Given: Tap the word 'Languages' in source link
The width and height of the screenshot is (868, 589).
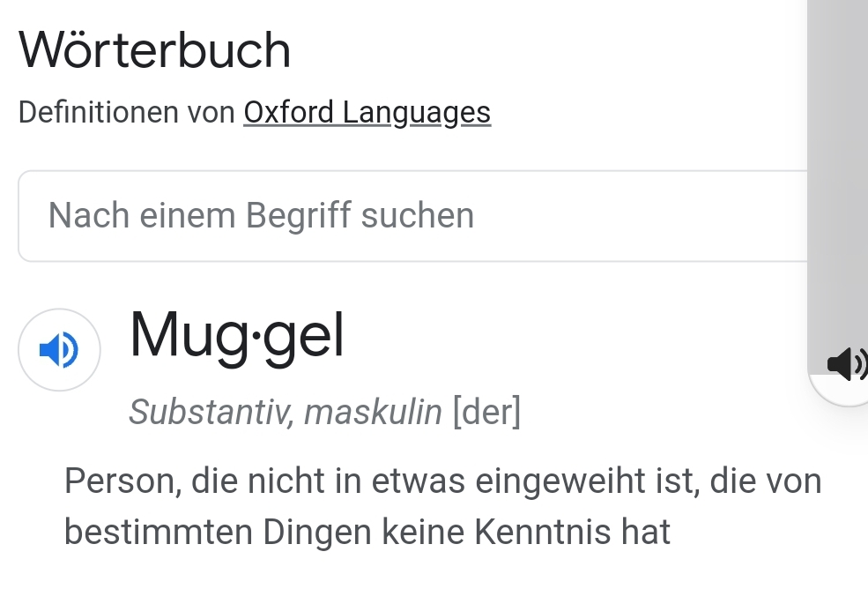Looking at the screenshot, I should pos(416,112).
